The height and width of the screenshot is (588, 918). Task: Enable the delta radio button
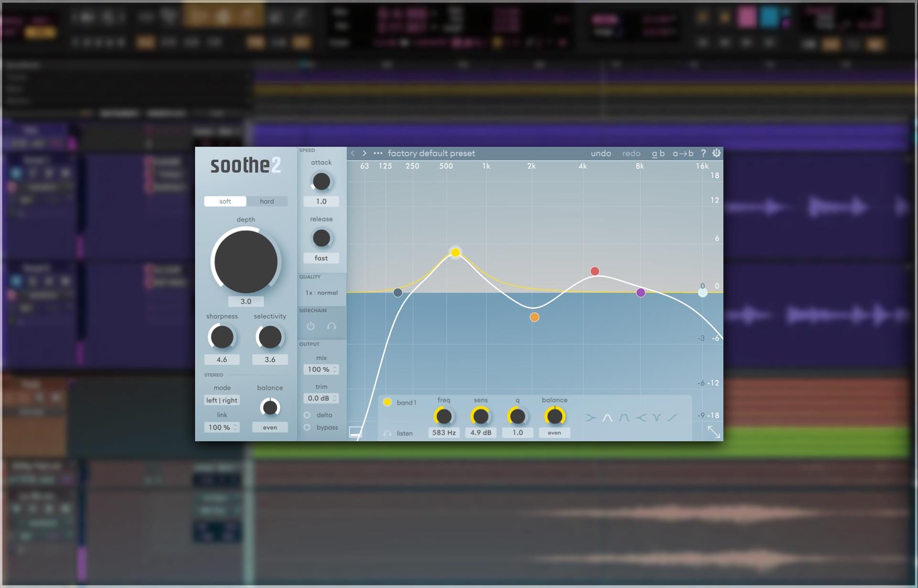tap(307, 415)
